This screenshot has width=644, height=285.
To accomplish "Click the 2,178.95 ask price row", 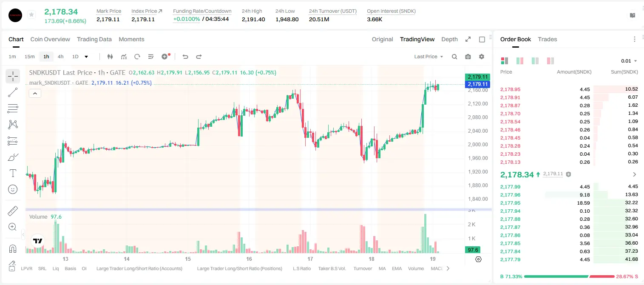I will pos(569,89).
